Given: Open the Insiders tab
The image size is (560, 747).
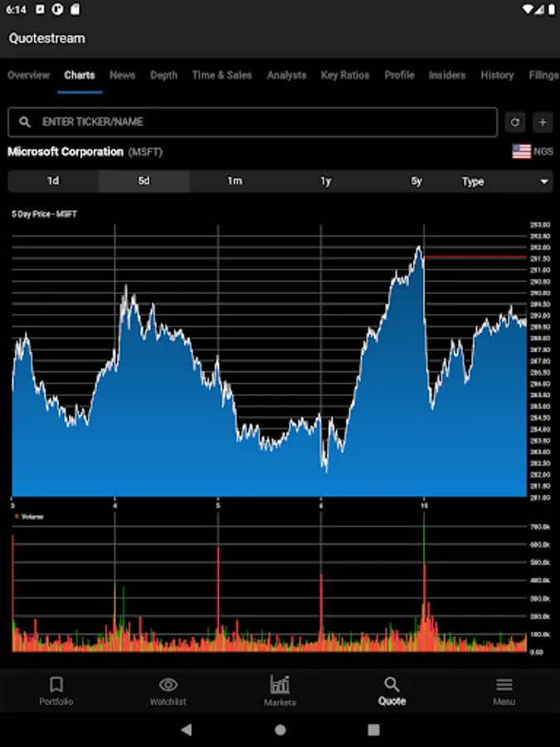Looking at the screenshot, I should (x=447, y=76).
